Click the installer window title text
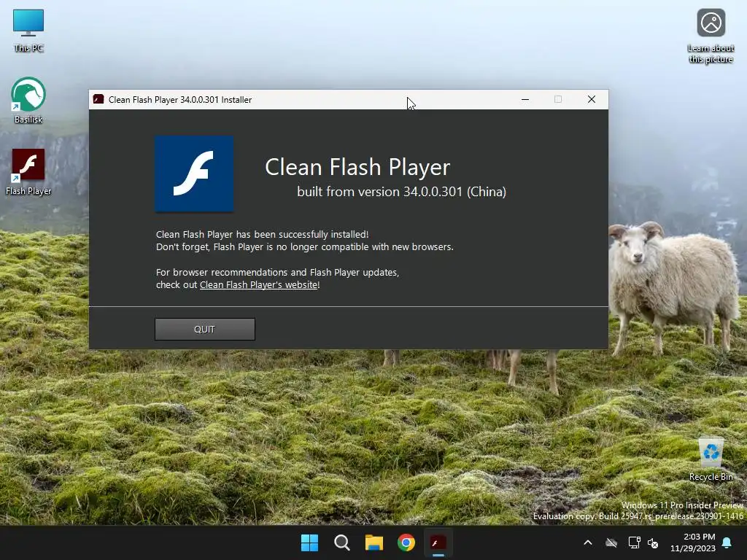 pos(180,99)
